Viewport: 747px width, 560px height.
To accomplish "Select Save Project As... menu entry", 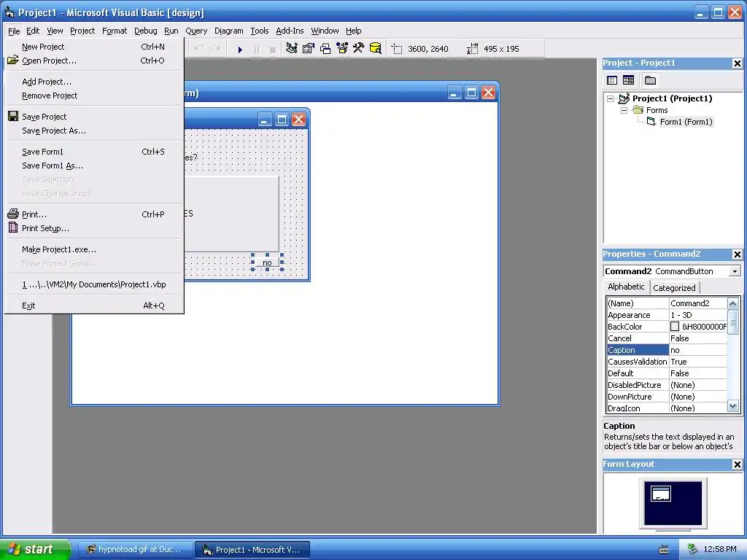I will 93,131.
